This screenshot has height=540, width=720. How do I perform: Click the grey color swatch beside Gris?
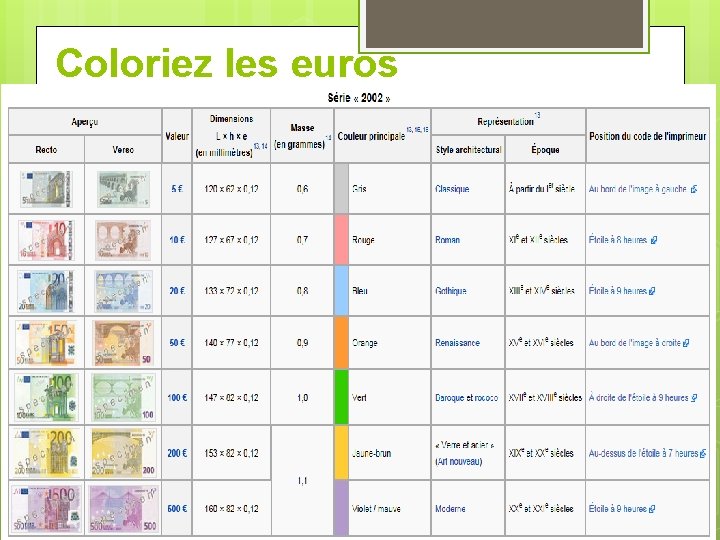pos(341,189)
